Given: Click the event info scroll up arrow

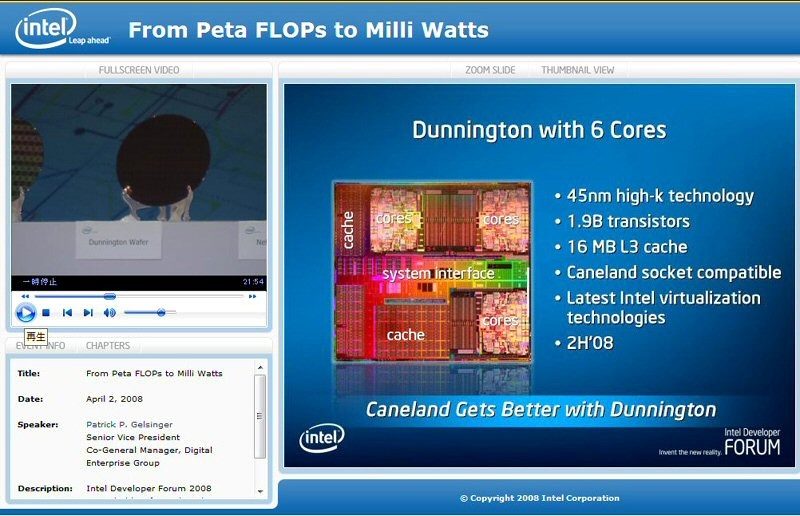Looking at the screenshot, I should [x=260, y=367].
